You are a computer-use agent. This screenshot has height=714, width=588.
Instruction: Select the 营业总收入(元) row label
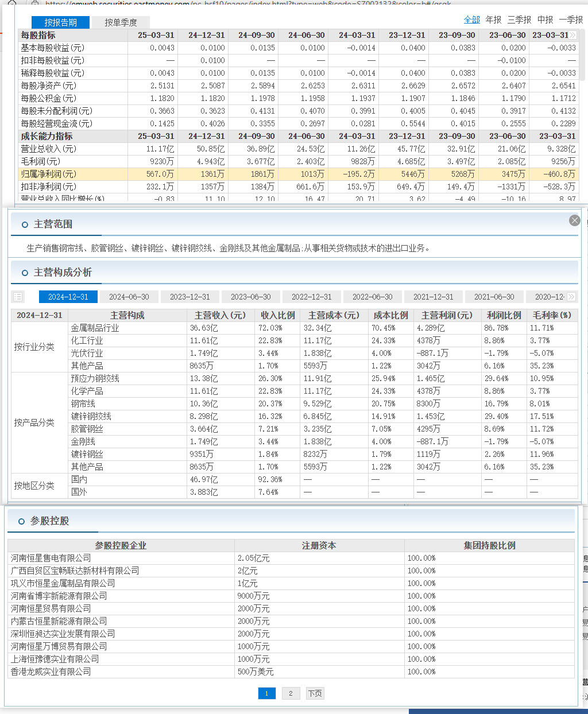[x=49, y=149]
